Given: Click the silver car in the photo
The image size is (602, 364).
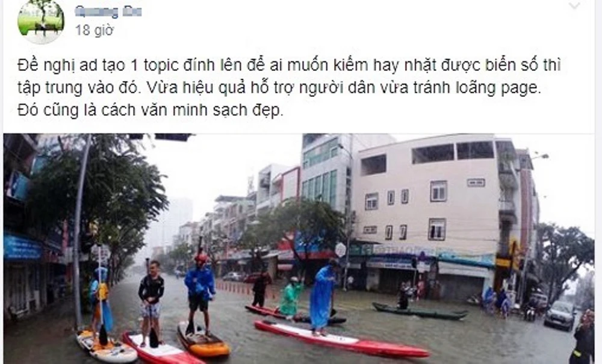Looking at the screenshot, I should click(x=560, y=315).
